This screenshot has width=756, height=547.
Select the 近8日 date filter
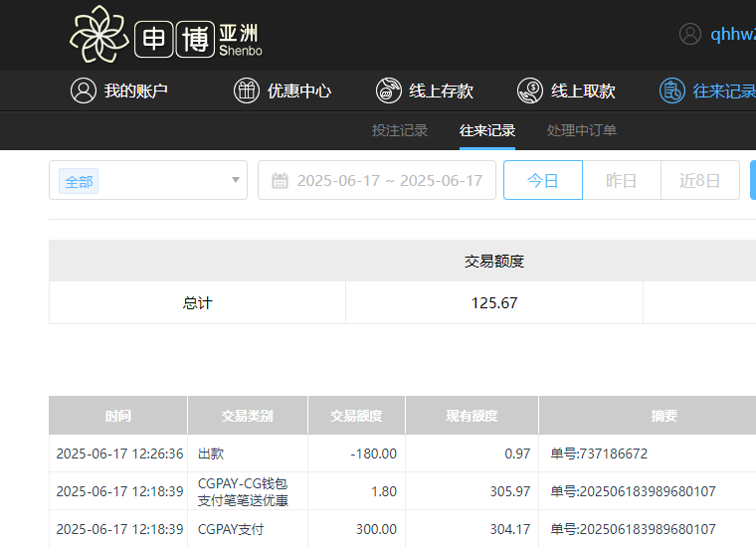coord(699,181)
